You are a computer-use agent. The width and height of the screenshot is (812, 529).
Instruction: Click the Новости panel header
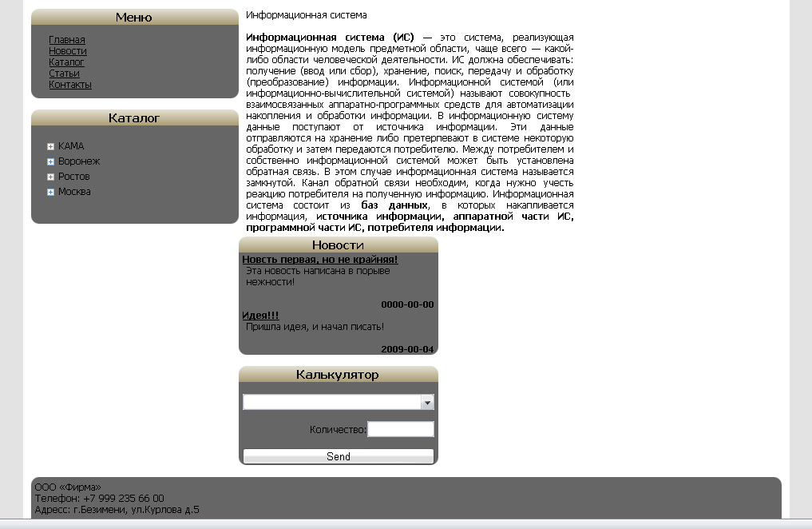[x=338, y=245]
